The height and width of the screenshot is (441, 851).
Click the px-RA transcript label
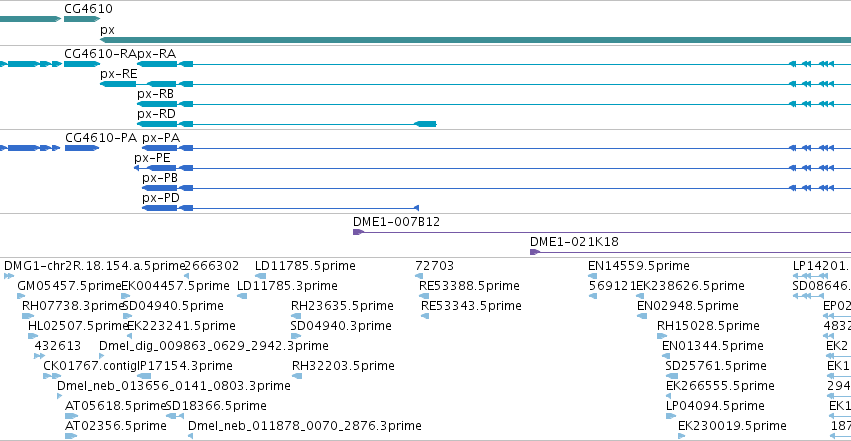click(156, 54)
